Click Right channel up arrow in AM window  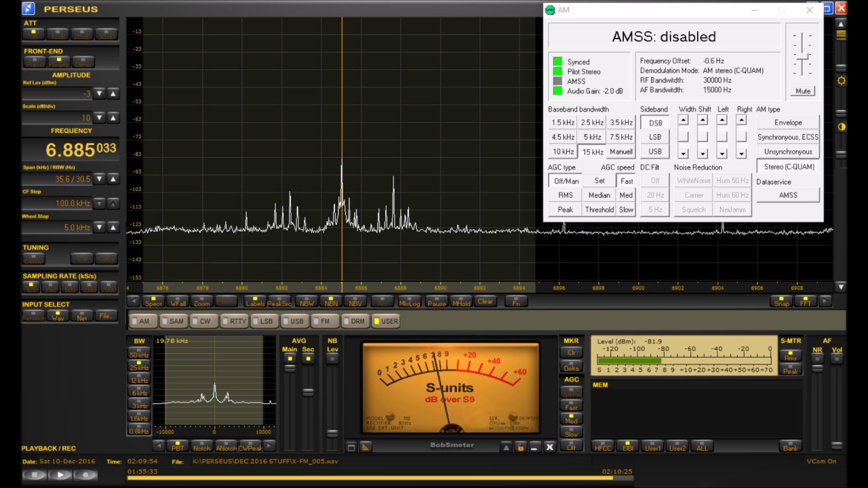[741, 121]
